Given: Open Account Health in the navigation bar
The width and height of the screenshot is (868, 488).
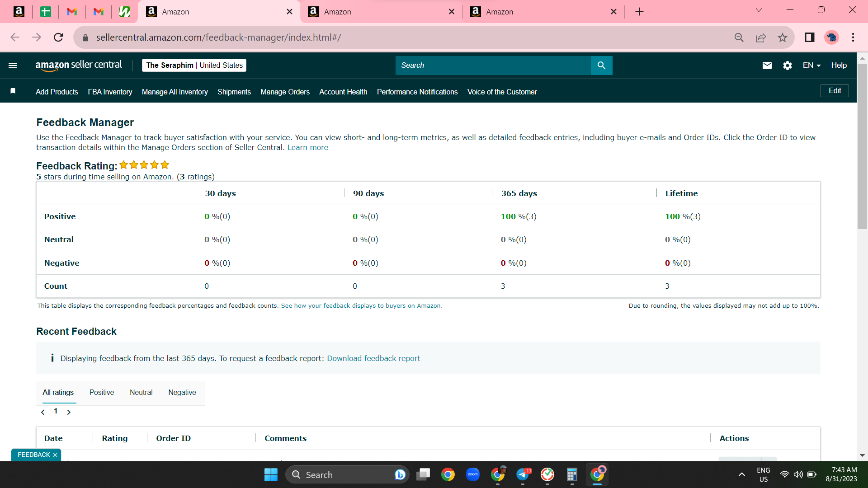Looking at the screenshot, I should (343, 92).
